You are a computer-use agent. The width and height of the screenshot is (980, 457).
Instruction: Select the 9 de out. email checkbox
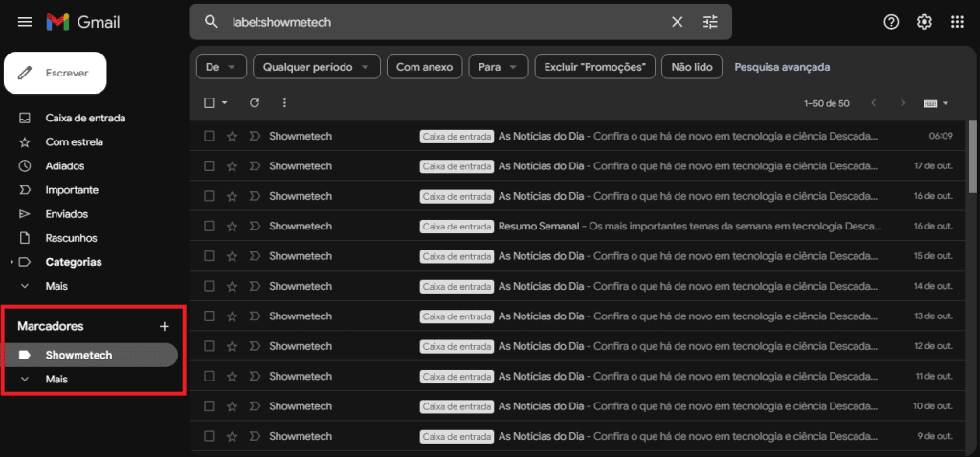click(210, 436)
